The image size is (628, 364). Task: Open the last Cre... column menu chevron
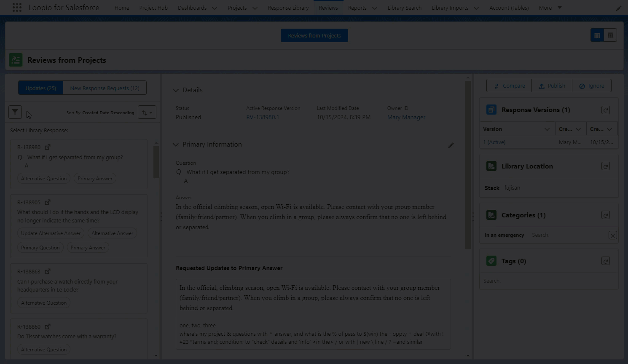coord(609,129)
